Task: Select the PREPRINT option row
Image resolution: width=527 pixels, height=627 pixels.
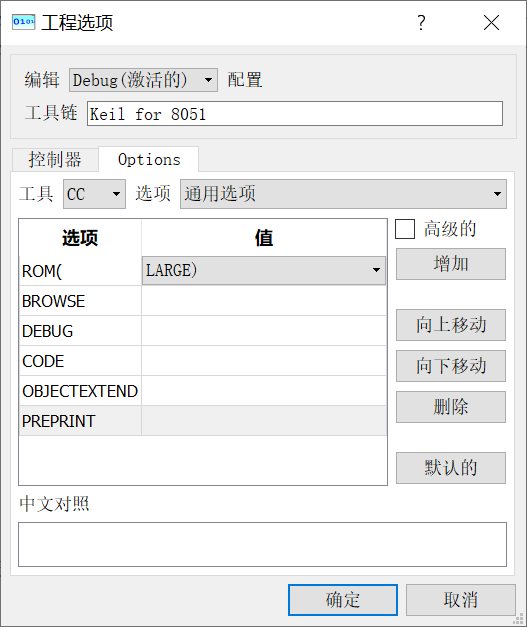Action: coord(203,421)
